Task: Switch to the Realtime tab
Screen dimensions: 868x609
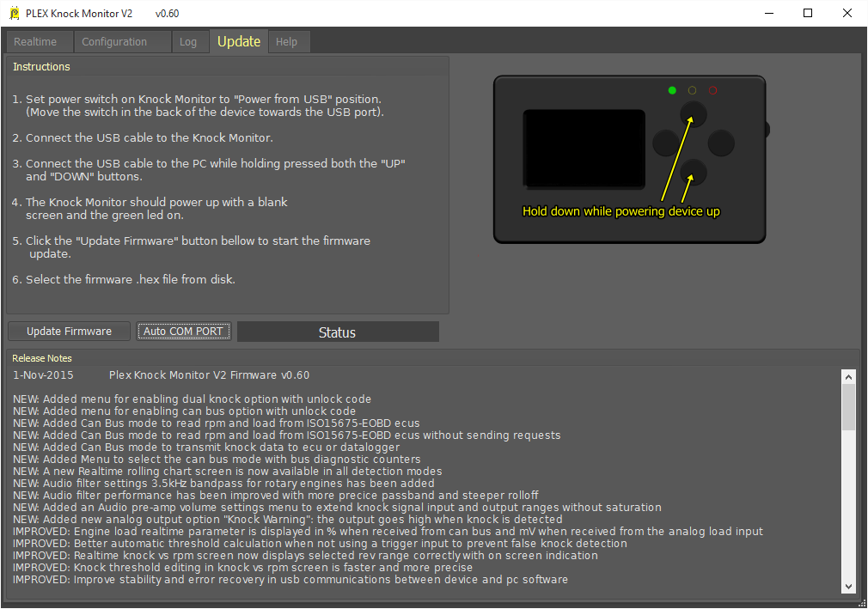Action: click(40, 42)
